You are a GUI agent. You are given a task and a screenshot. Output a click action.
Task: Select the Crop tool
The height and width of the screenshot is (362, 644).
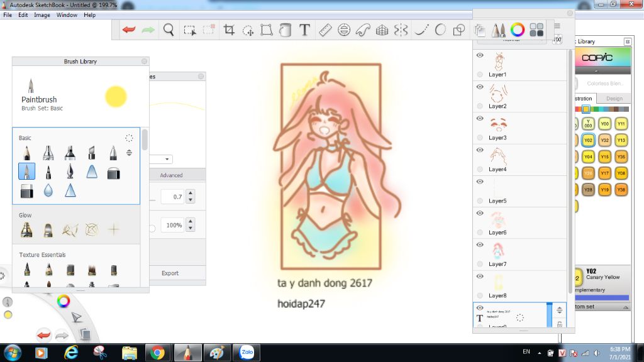tap(229, 30)
